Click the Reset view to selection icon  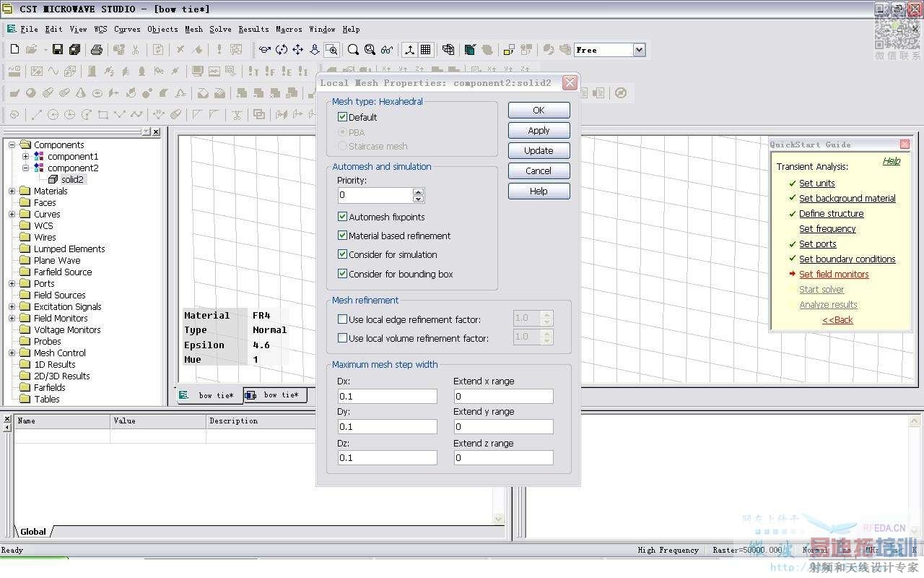click(370, 50)
